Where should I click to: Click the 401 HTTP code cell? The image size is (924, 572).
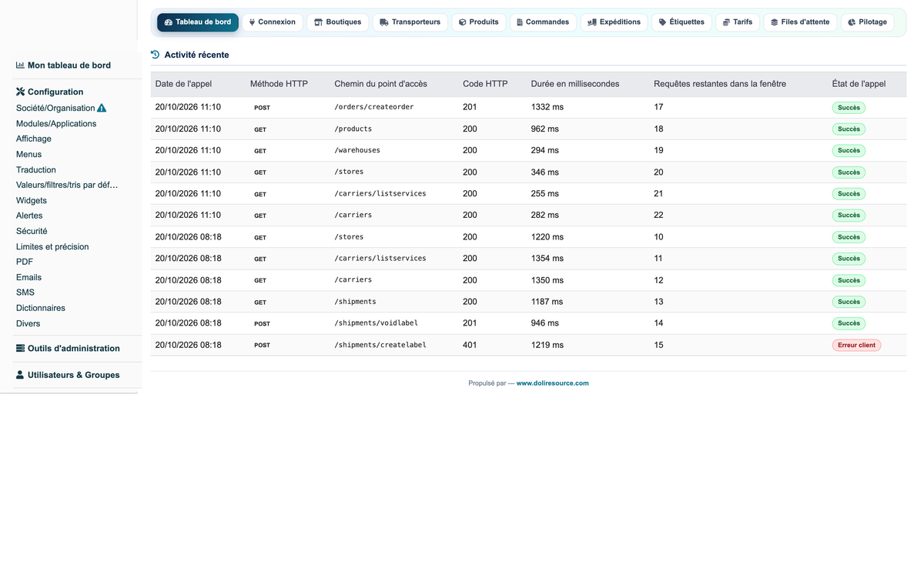(470, 345)
